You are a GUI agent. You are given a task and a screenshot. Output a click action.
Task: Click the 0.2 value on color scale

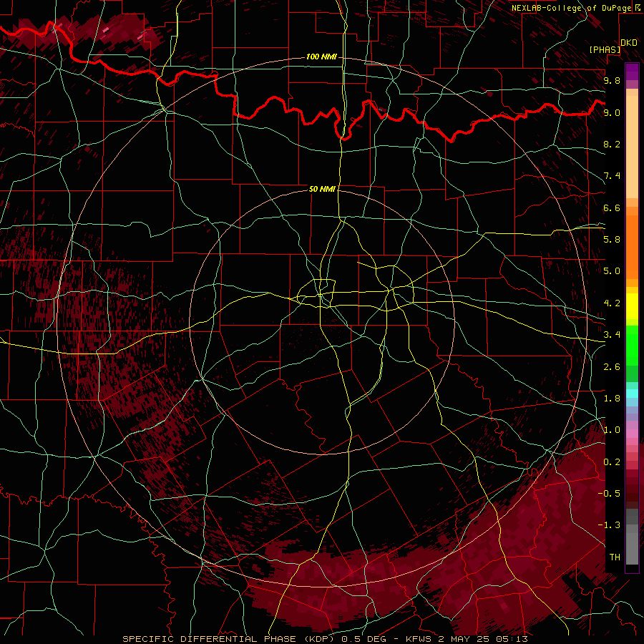pyautogui.click(x=612, y=462)
